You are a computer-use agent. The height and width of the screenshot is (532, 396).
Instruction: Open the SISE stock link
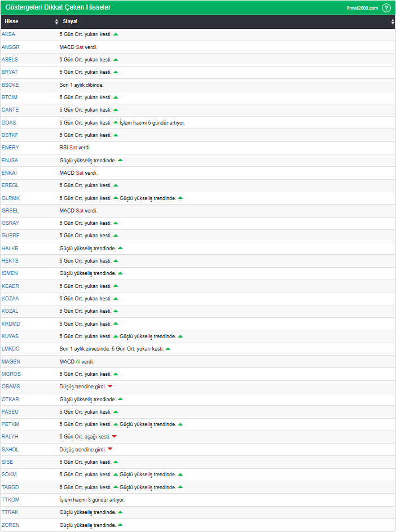point(8,462)
